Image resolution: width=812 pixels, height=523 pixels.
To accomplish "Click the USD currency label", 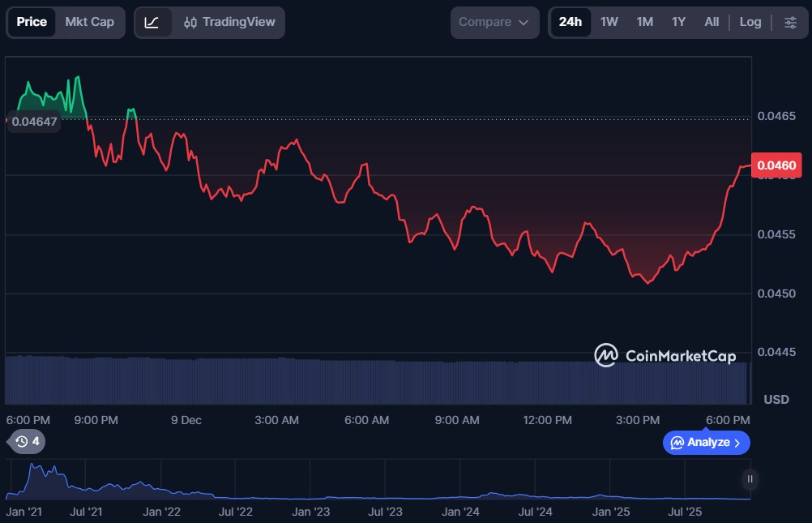I will [x=776, y=399].
